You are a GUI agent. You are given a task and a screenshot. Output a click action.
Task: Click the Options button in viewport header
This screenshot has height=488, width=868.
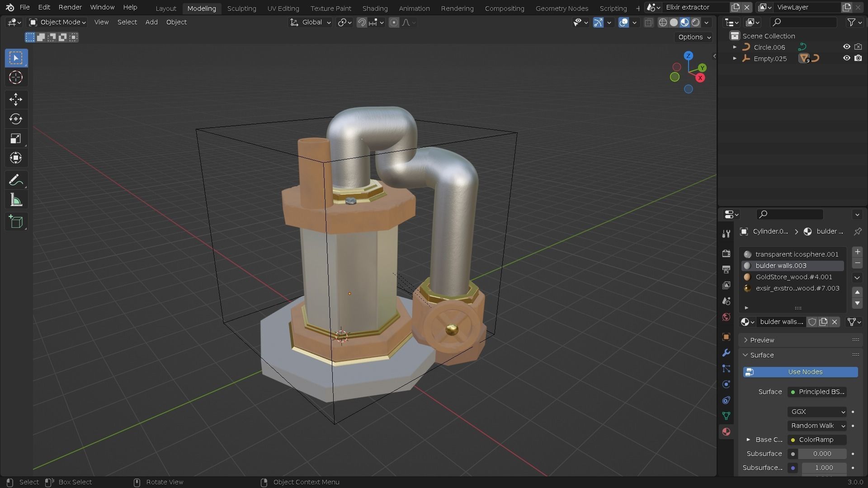[694, 37]
